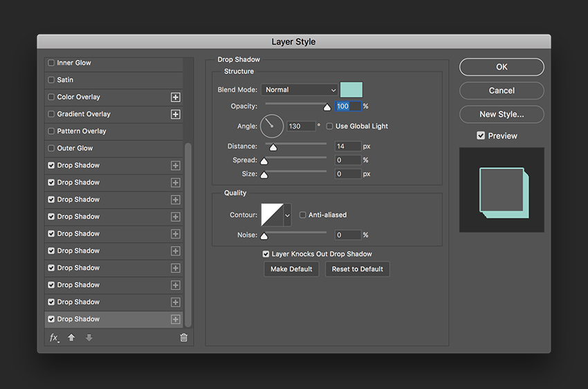
Task: Open the Blend Mode dropdown
Action: point(299,90)
